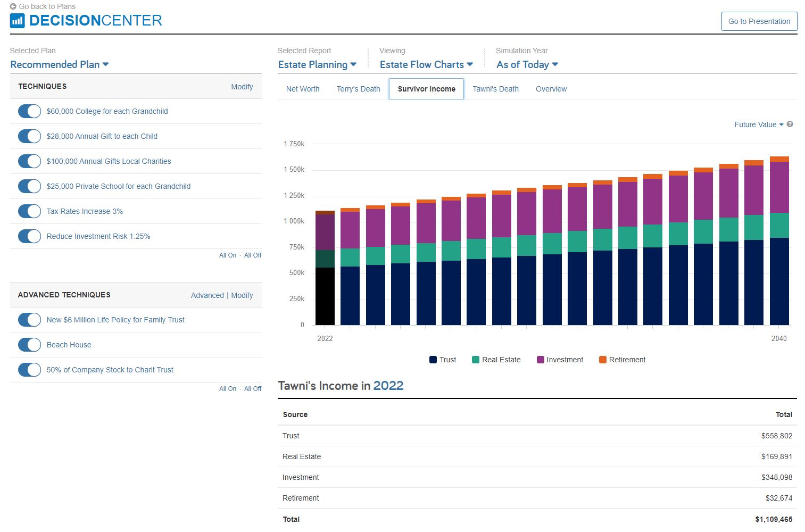Disable the $60,000 College for each Grandchild toggle

pyautogui.click(x=29, y=111)
